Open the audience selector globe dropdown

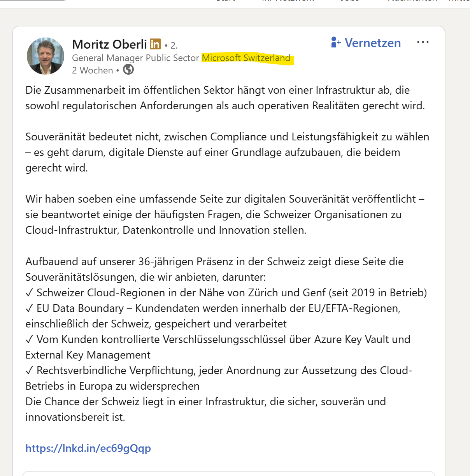coord(128,69)
